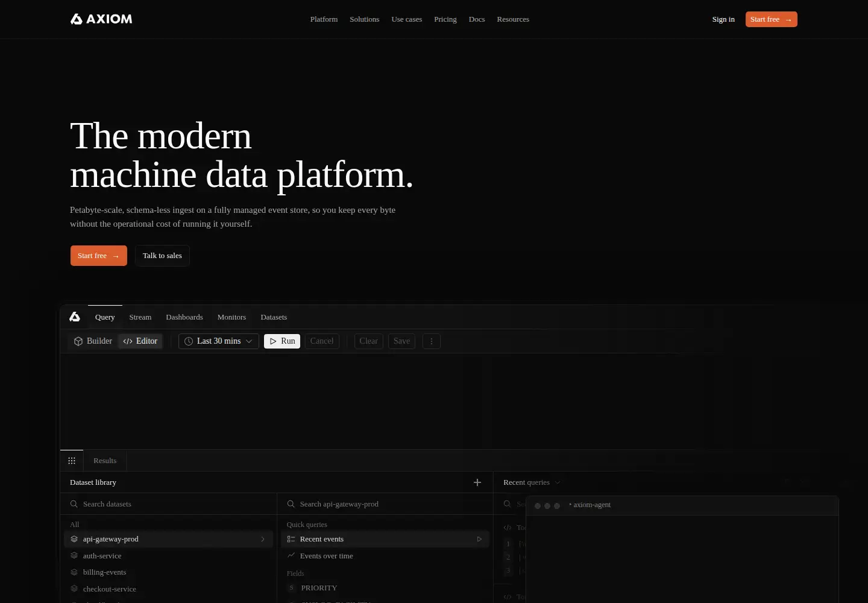
Task: Open the Monitors tab
Action: (x=231, y=317)
